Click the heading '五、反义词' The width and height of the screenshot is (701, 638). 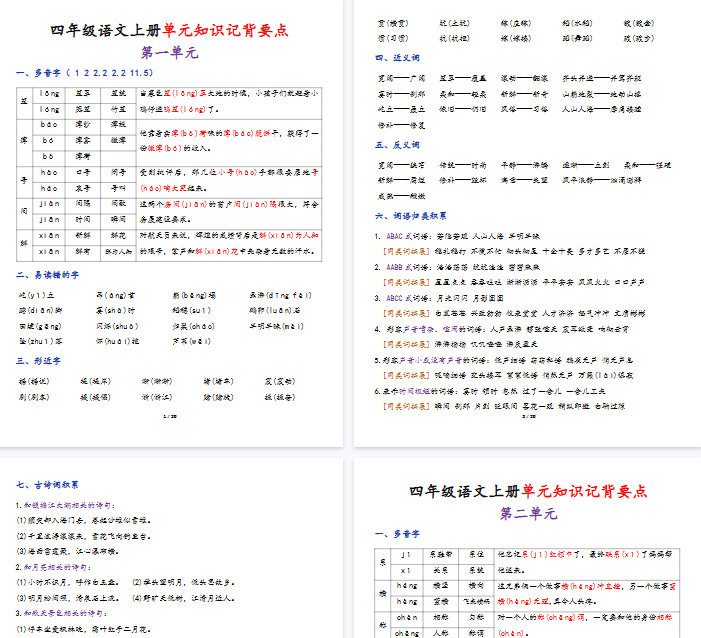(397, 145)
